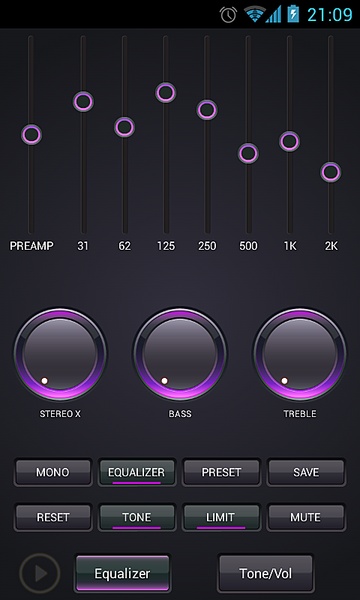Tap the play icon button
Viewport: 360px width, 600px height.
pyautogui.click(x=40, y=573)
